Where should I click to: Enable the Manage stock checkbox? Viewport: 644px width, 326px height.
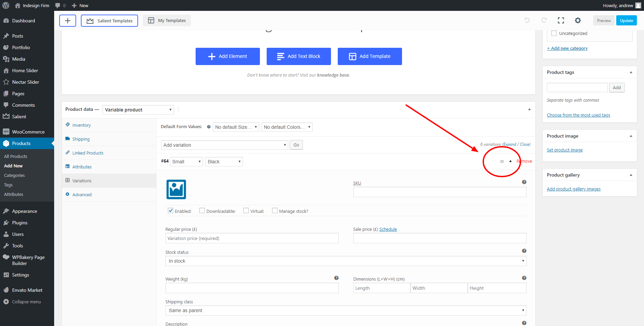[275, 211]
